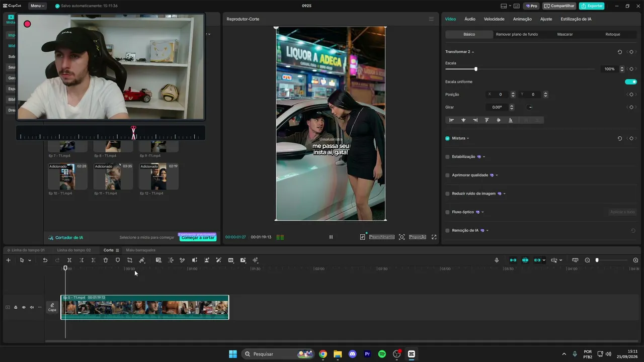The width and height of the screenshot is (644, 362).
Task: Click the Começar a cortar button
Action: point(198,237)
